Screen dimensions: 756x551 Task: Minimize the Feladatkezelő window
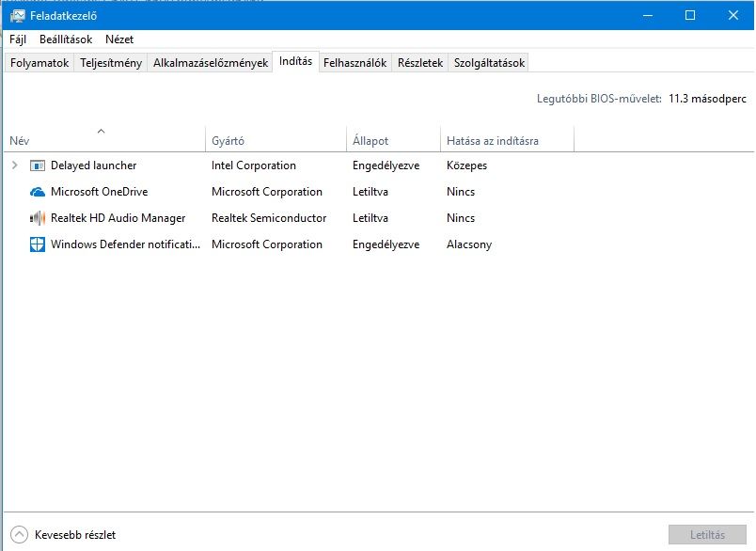pos(648,15)
